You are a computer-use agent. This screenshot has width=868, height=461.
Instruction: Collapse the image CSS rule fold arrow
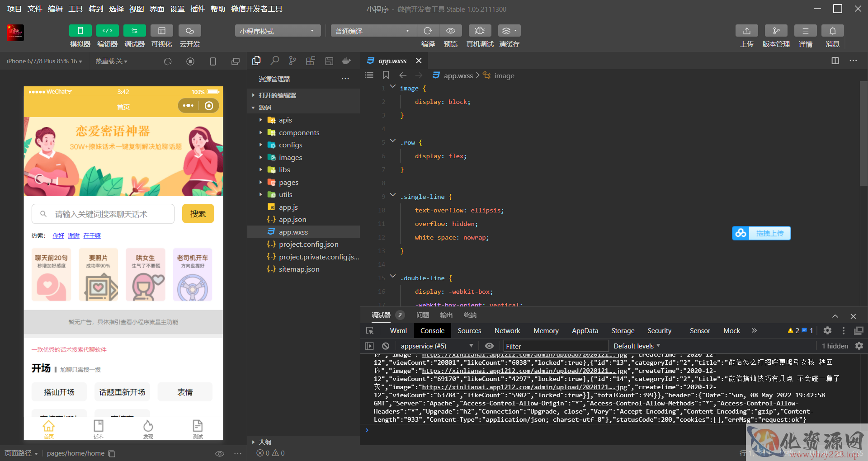(393, 87)
